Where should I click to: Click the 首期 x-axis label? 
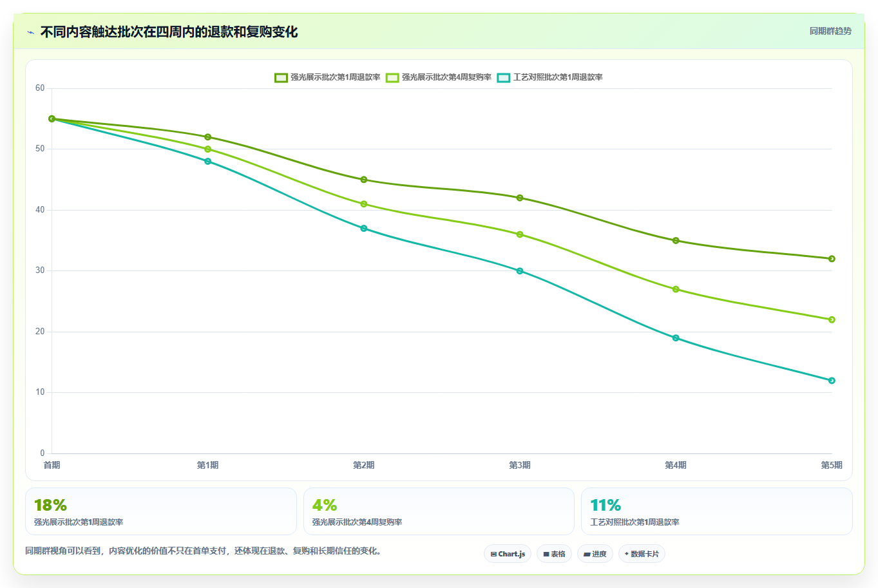[x=52, y=465]
